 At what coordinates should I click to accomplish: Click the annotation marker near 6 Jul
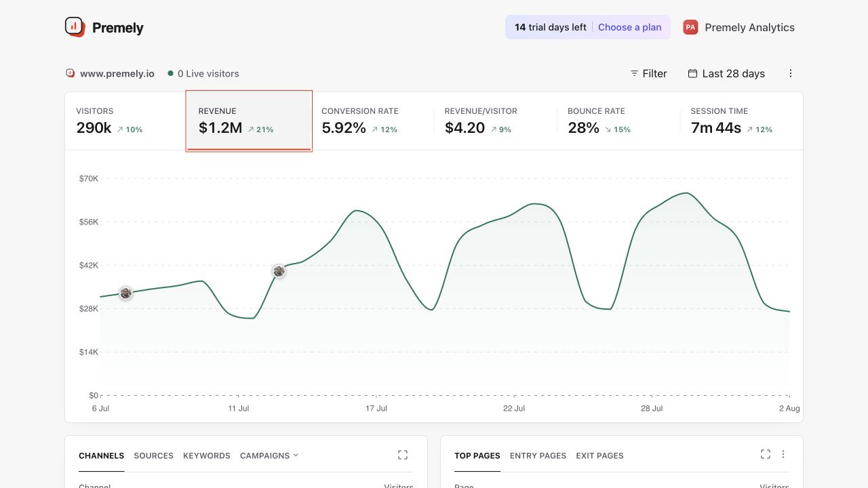pos(125,293)
